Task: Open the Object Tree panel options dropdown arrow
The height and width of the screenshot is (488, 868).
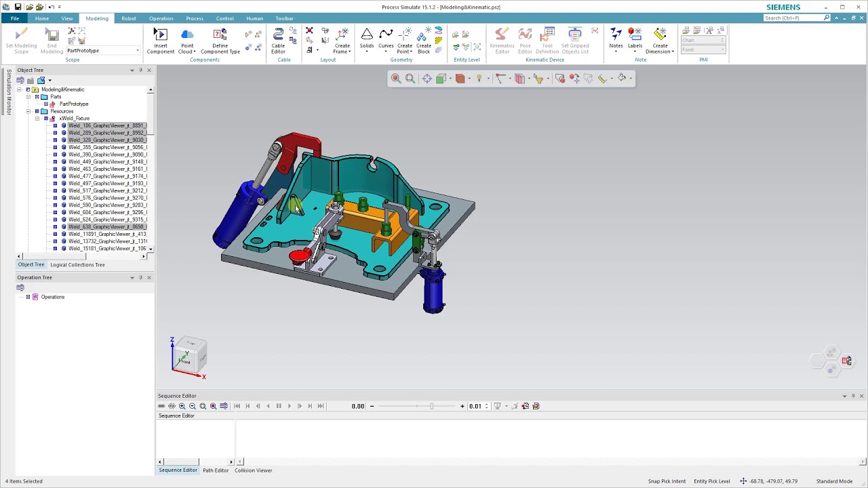Action: (x=132, y=70)
